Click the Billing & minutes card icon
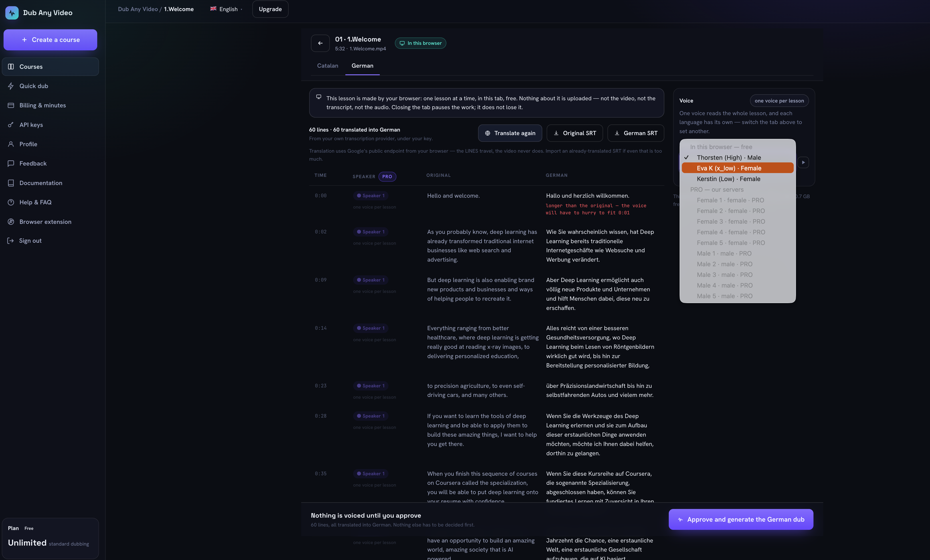Screen dimensions: 930x560 (11, 105)
